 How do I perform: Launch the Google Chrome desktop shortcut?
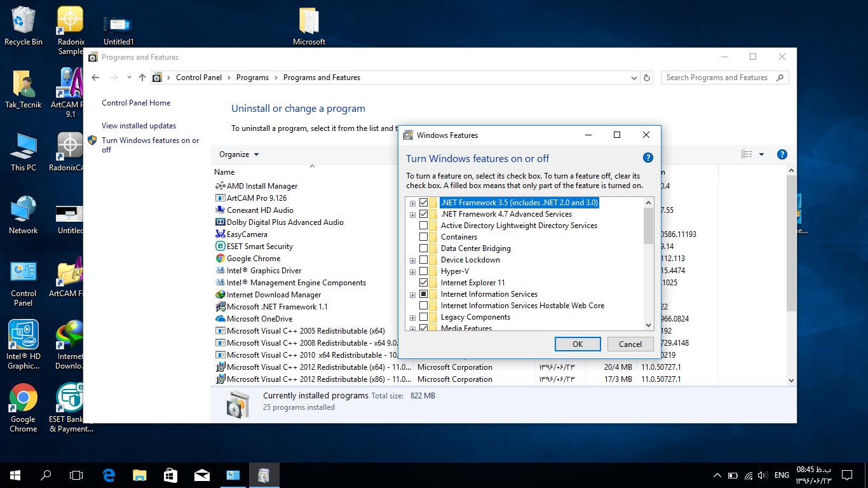click(x=24, y=407)
